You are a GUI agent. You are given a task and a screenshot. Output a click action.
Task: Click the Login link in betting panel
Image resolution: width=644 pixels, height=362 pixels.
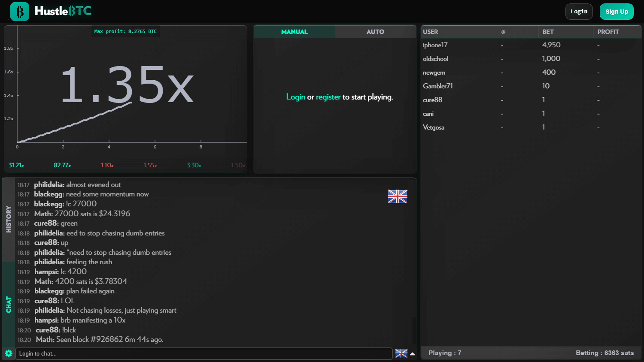pyautogui.click(x=295, y=97)
